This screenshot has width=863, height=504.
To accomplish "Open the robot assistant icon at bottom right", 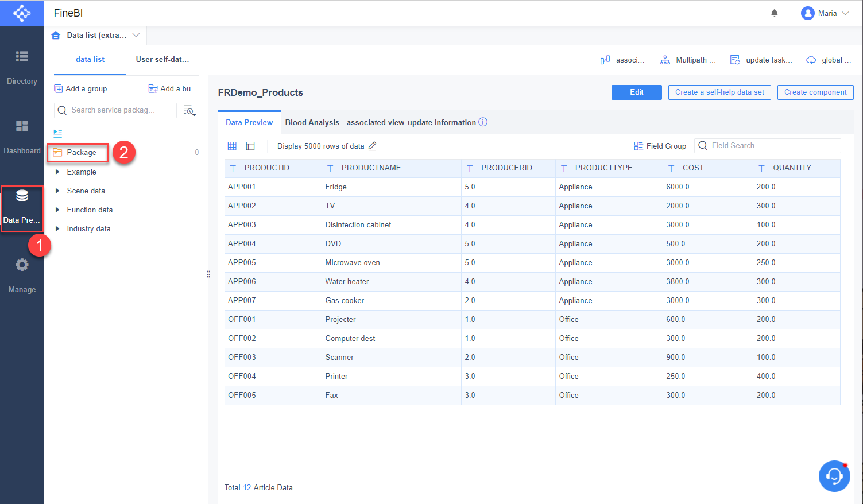I will click(x=834, y=476).
